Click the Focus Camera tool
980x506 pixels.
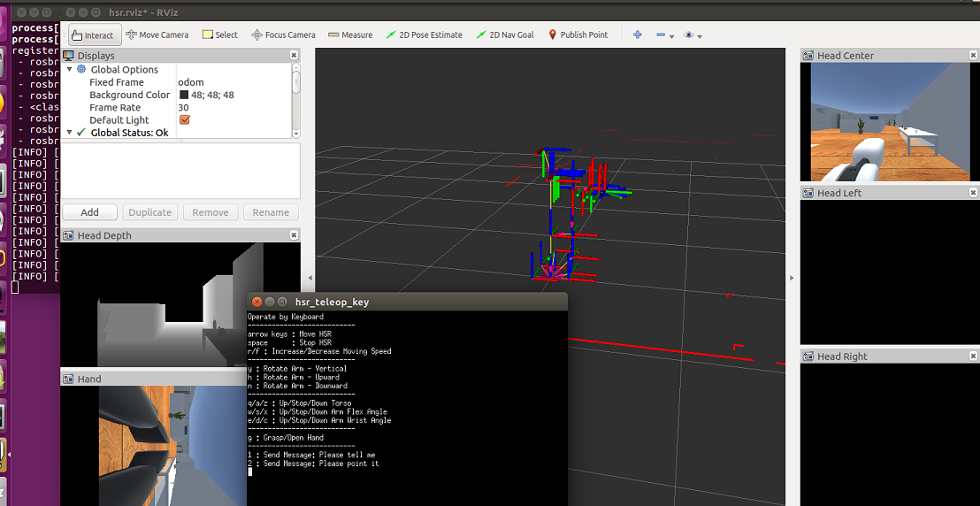(x=283, y=35)
